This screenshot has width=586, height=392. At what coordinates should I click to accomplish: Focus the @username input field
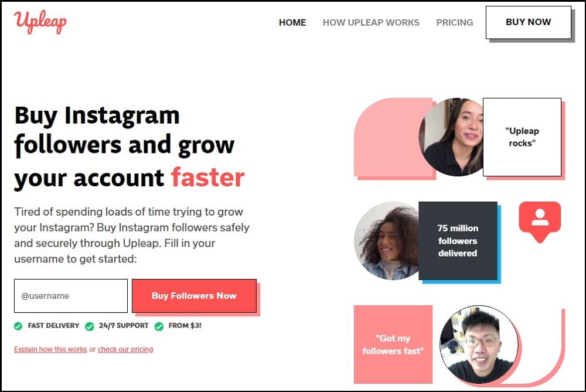(x=71, y=295)
